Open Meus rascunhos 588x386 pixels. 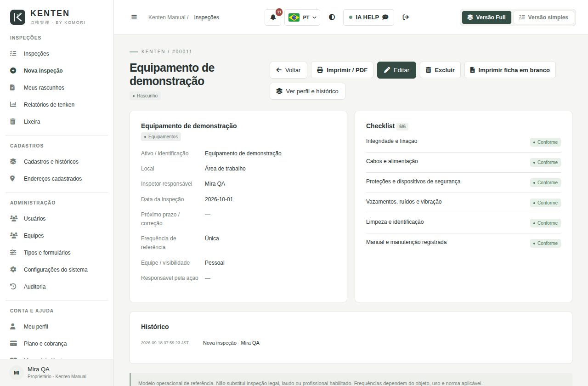coord(57,88)
